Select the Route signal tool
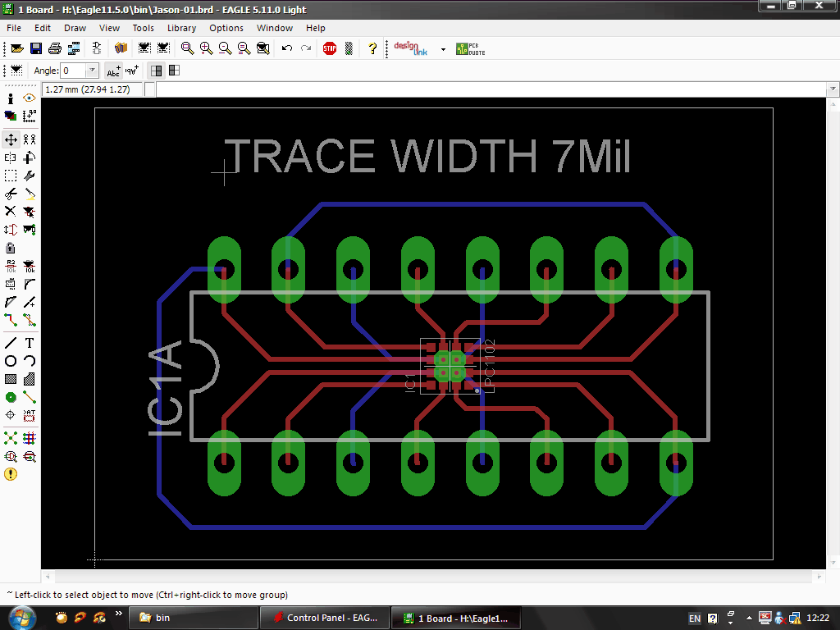 10,321
